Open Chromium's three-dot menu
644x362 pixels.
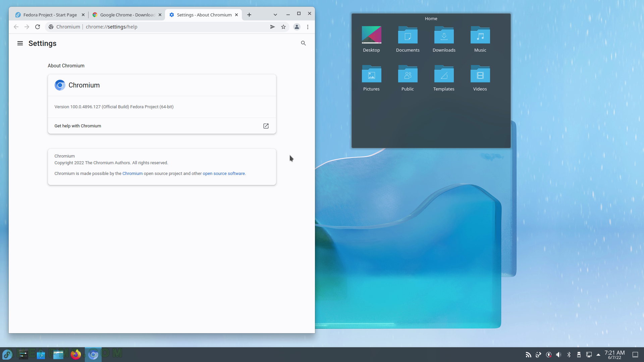point(308,27)
